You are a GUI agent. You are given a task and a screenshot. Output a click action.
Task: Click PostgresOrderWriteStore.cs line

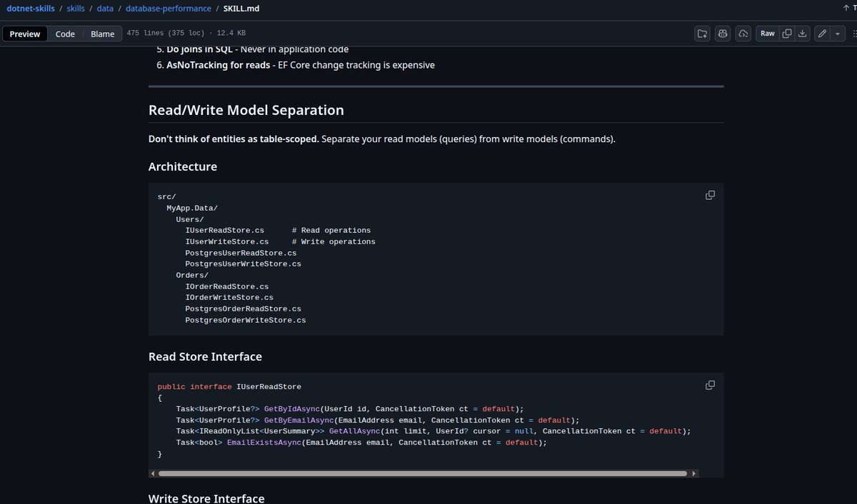click(246, 320)
